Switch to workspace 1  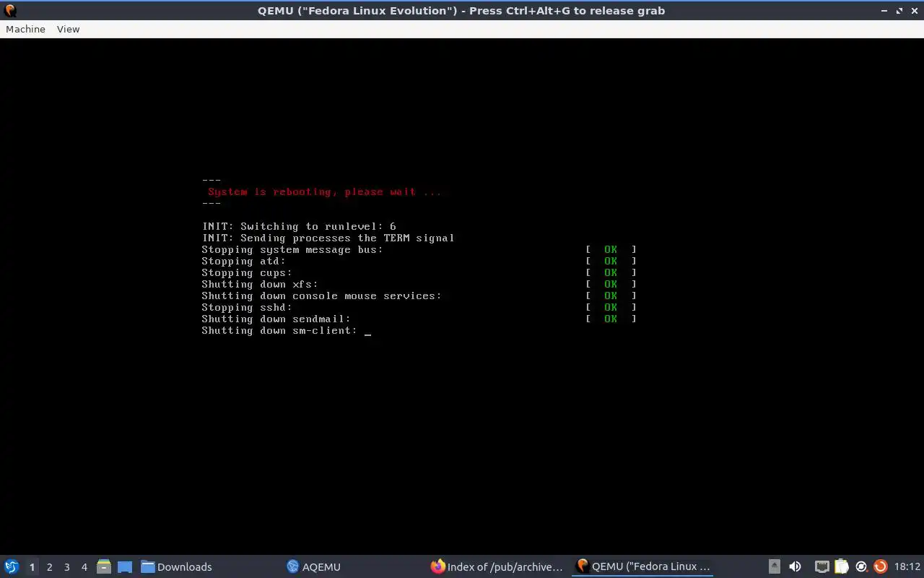pos(32,567)
